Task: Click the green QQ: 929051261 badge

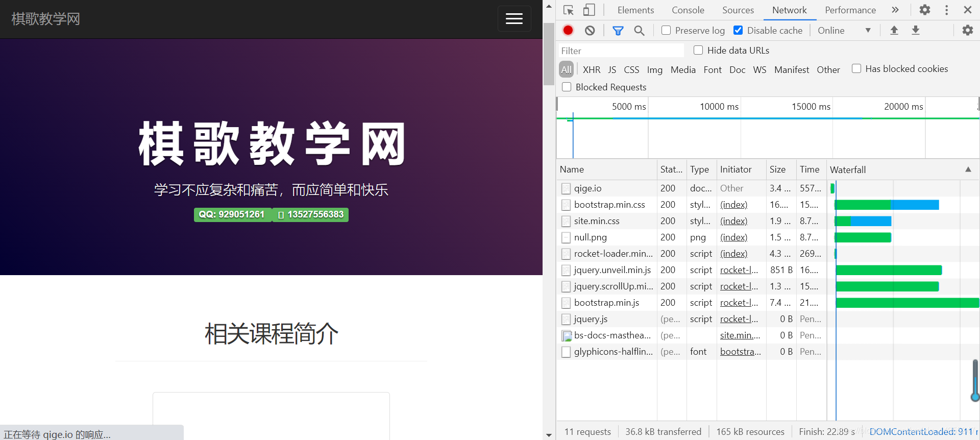Action: click(232, 214)
